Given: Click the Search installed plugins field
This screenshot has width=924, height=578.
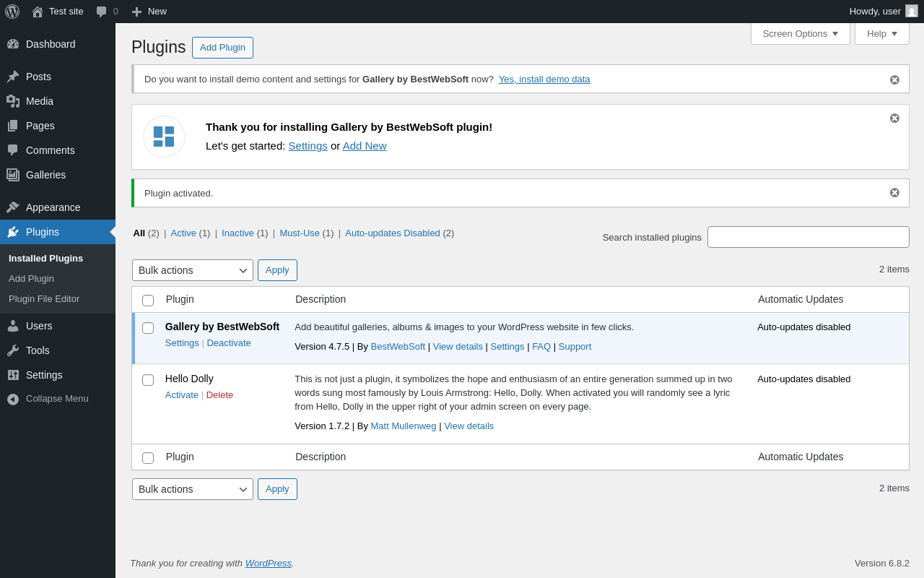Looking at the screenshot, I should click(808, 237).
